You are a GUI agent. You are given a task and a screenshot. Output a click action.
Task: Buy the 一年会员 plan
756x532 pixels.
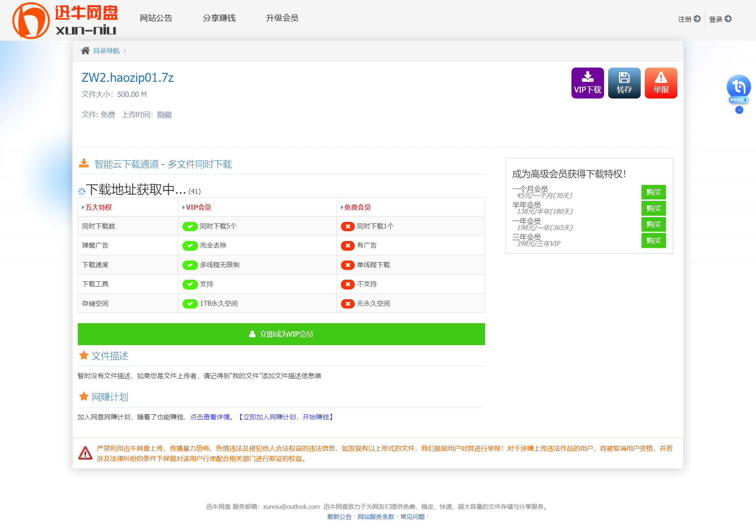click(654, 224)
